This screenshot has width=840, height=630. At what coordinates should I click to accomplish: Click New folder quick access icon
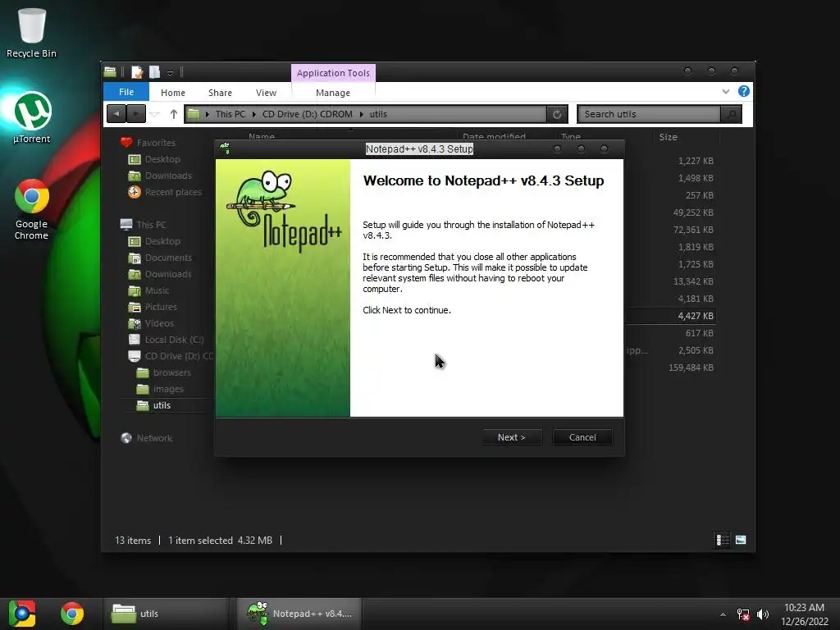point(155,72)
